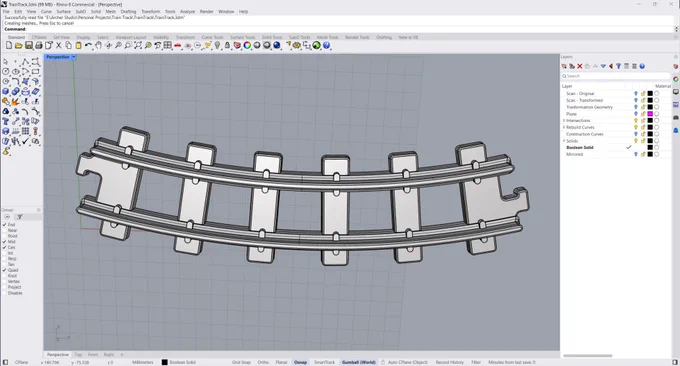680x366 pixels.
Task: Click the Undo arrow icon
Action: click(x=88, y=45)
